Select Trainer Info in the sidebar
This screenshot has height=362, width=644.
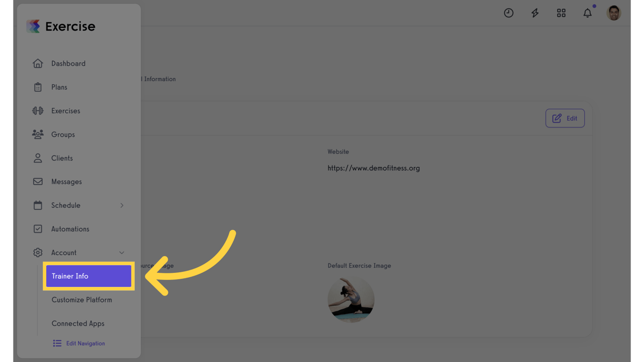coord(89,276)
